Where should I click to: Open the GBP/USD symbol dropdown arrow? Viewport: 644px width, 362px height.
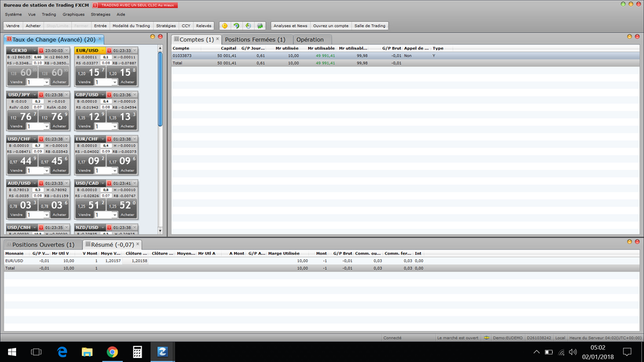(x=103, y=95)
